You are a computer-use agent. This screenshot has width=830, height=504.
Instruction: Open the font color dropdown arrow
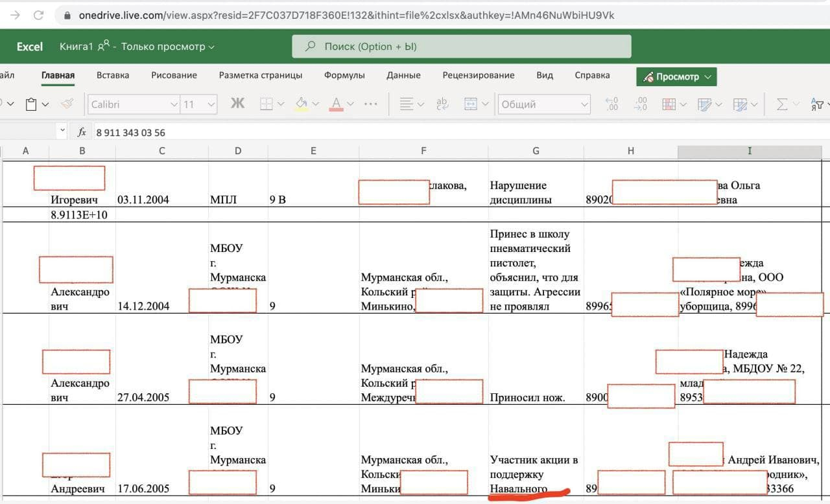pyautogui.click(x=351, y=104)
